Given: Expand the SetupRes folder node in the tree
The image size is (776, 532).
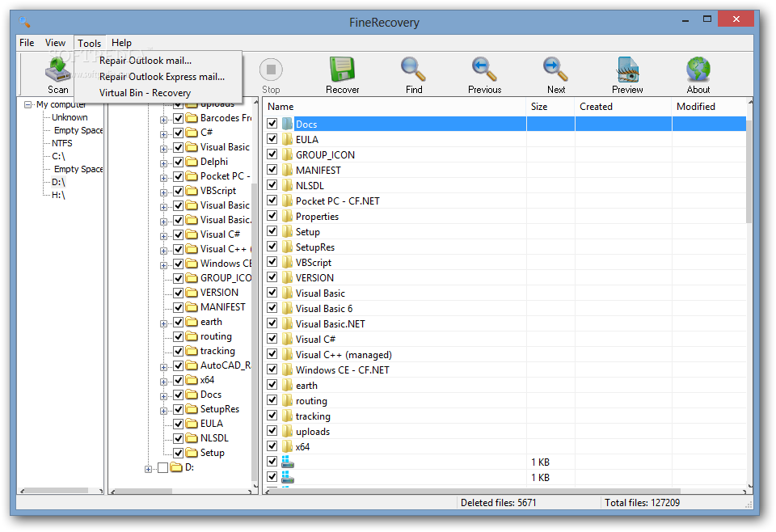Looking at the screenshot, I should point(163,411).
